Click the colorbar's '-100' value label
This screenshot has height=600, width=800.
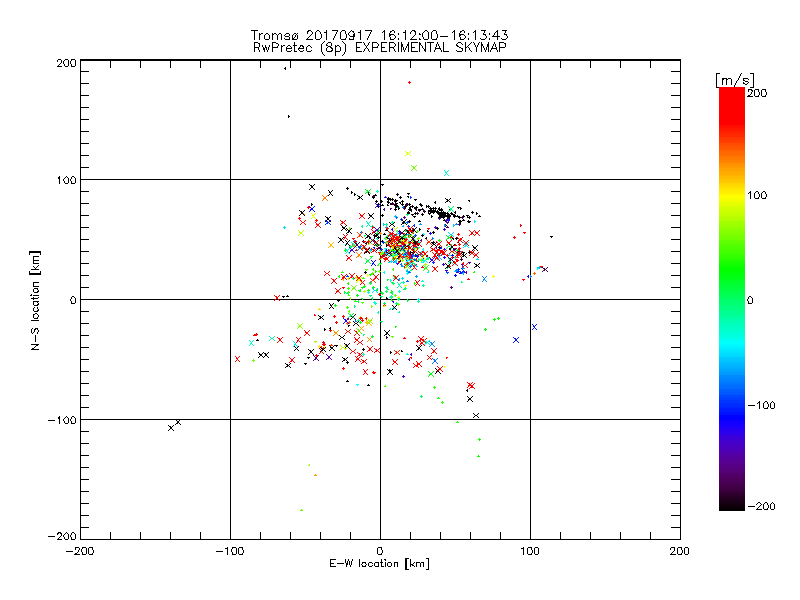[761, 406]
